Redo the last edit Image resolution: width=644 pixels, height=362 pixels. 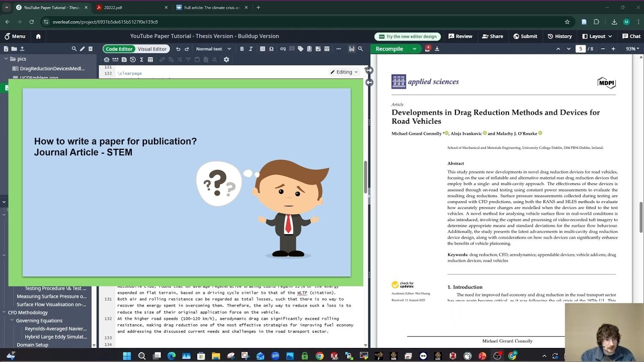tap(187, 49)
